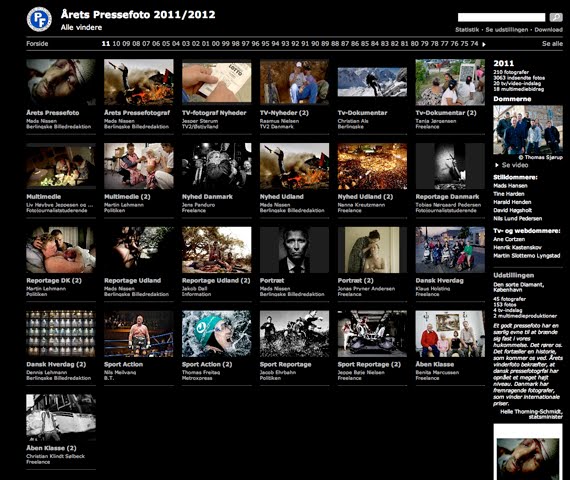Open Reportage DK (2) thumbnail

[61, 250]
